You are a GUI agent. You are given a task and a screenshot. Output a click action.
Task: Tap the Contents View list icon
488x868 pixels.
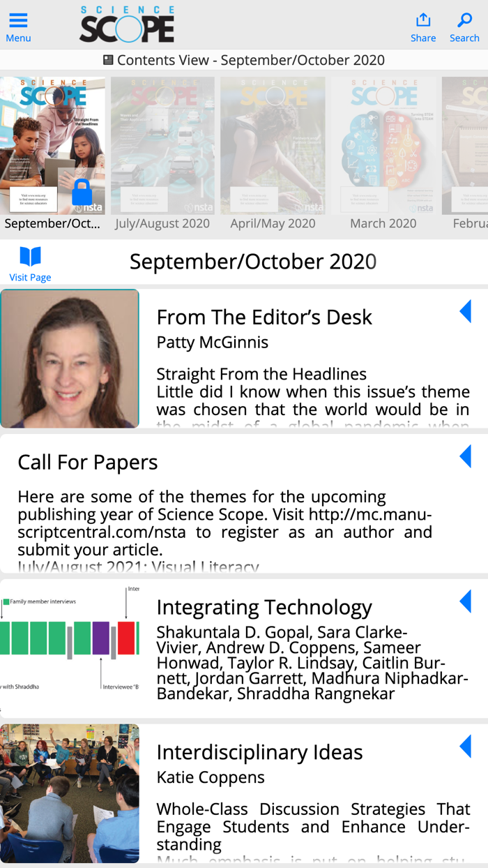click(x=108, y=60)
